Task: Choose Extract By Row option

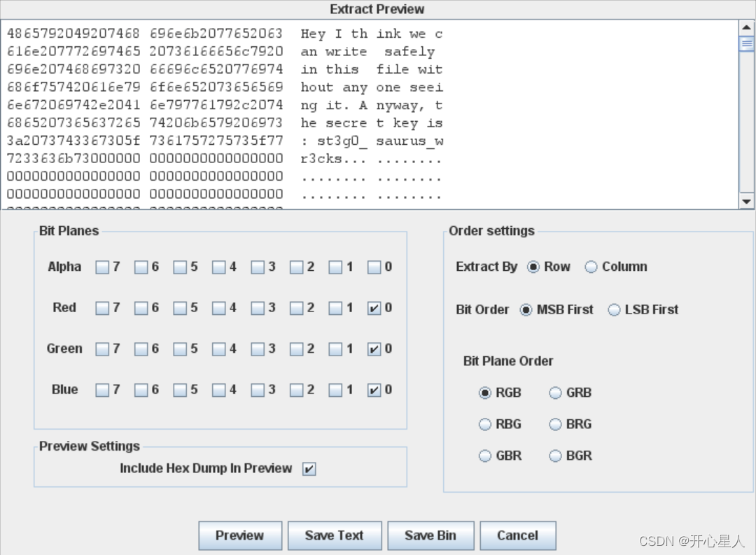Action: tap(533, 267)
